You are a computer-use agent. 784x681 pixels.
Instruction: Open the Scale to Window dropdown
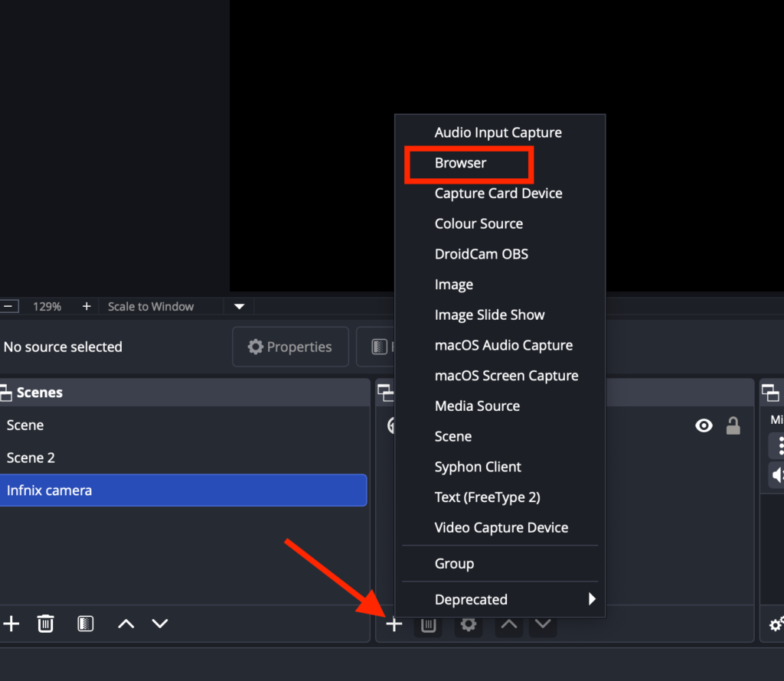point(239,306)
